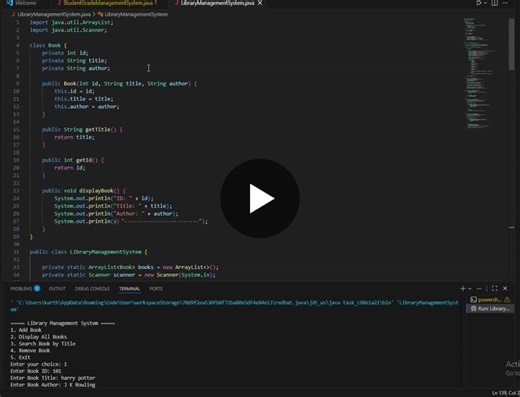520x397 pixels.
Task: Maximize the panel size
Action: pos(495,288)
